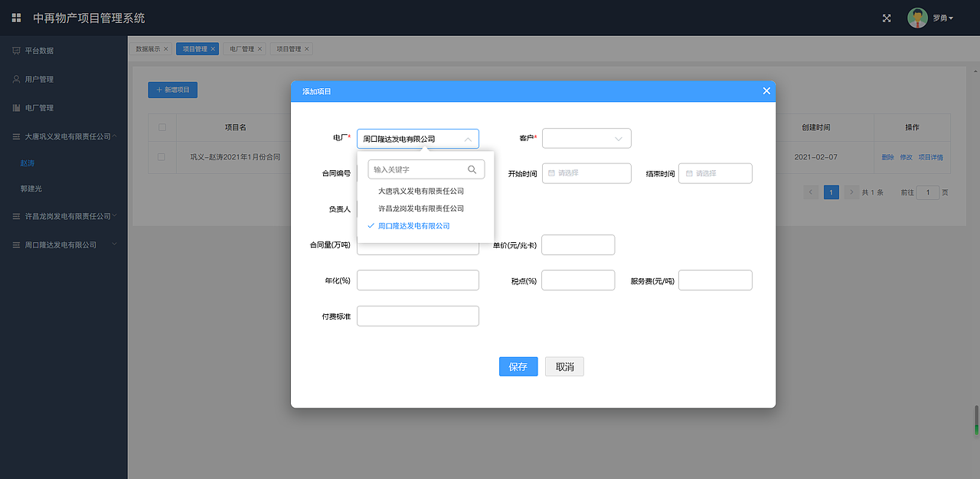This screenshot has width=980, height=479.
Task: Open the 开始时间 date picker
Action: point(586,173)
